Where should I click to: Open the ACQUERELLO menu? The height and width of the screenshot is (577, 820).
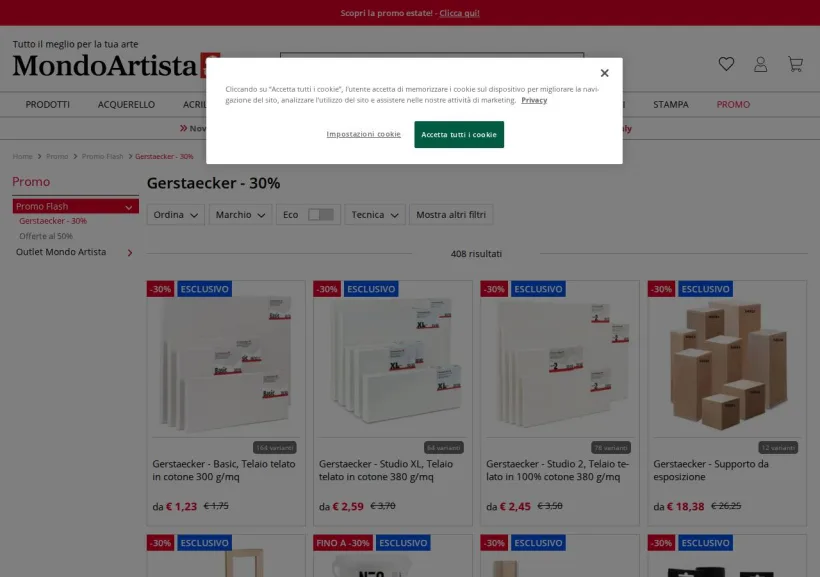tap(126, 105)
